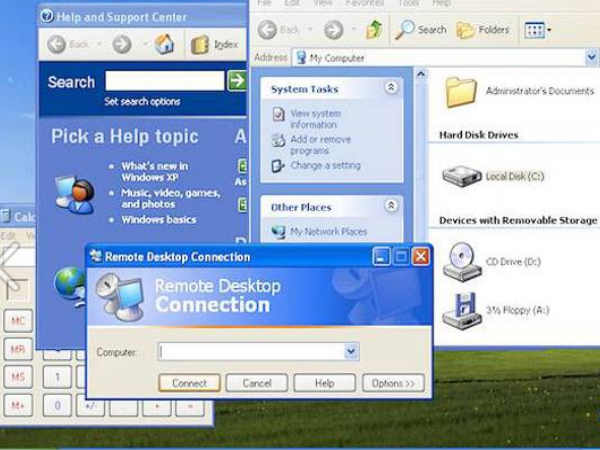The image size is (600, 450).
Task: Select Administrator's Documents folder icon
Action: click(461, 92)
